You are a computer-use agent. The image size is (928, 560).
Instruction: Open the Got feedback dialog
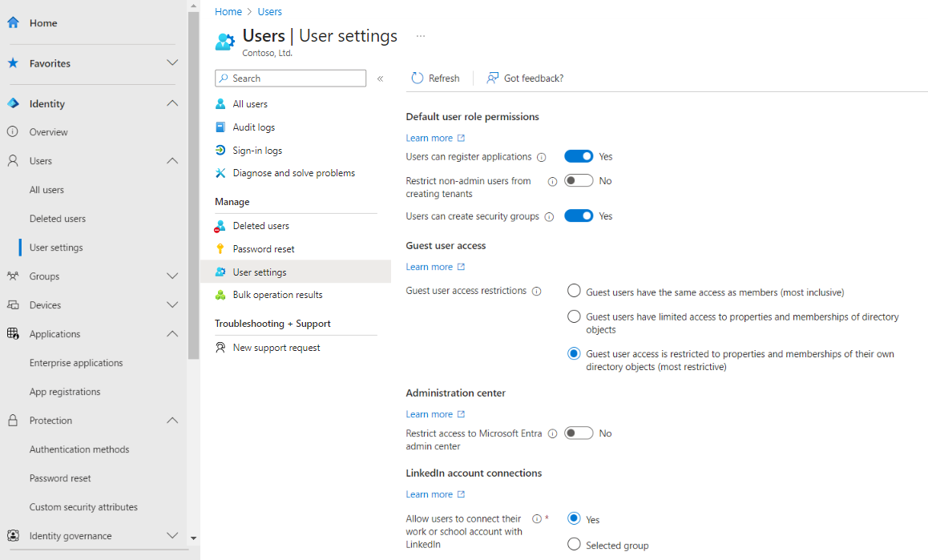[x=525, y=78]
